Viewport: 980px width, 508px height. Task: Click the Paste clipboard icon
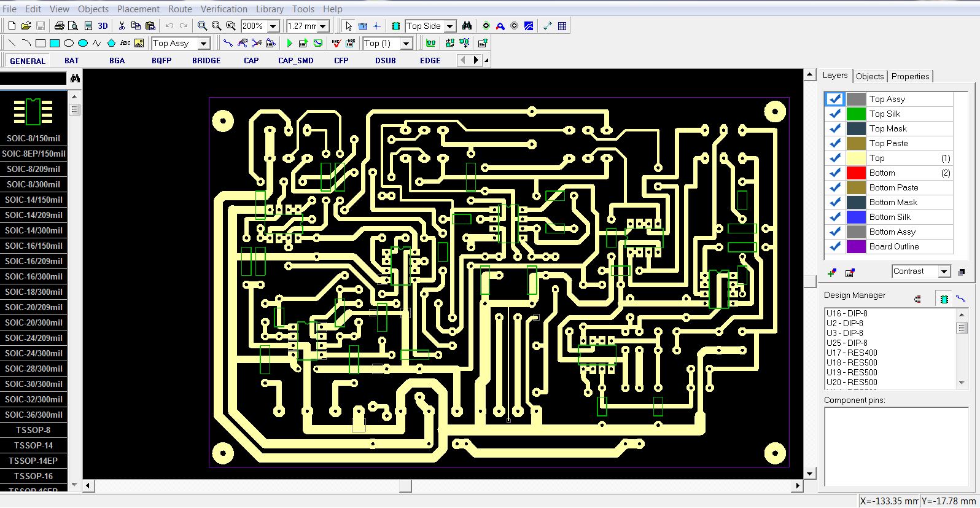coord(150,26)
